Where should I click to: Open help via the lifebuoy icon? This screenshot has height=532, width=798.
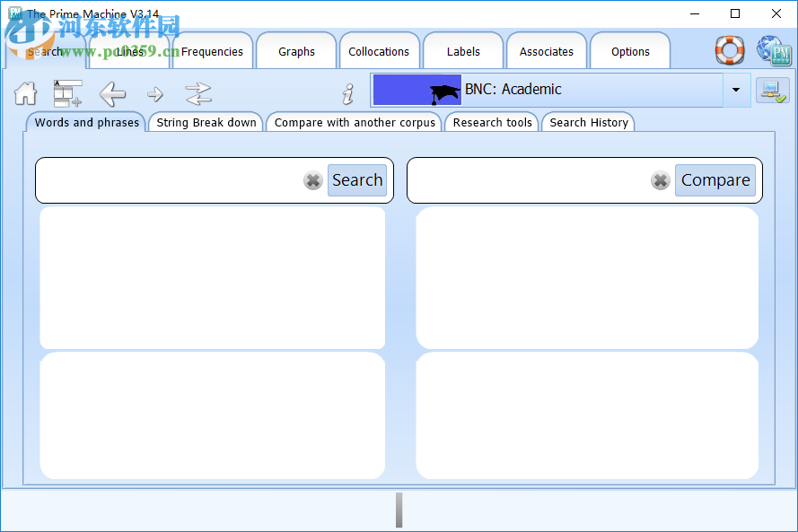[x=730, y=50]
